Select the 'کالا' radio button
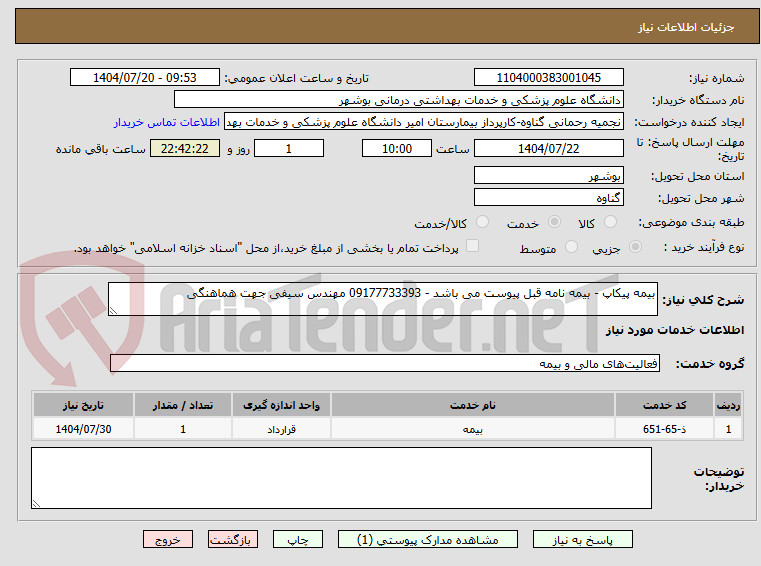This screenshot has height=566, width=761. 610,222
